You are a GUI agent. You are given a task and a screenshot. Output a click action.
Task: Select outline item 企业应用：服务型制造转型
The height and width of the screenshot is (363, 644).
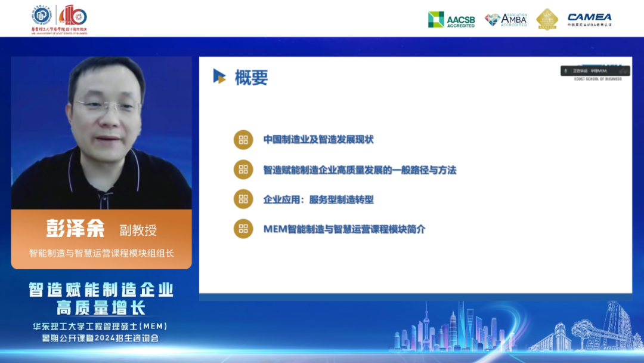[x=318, y=199]
